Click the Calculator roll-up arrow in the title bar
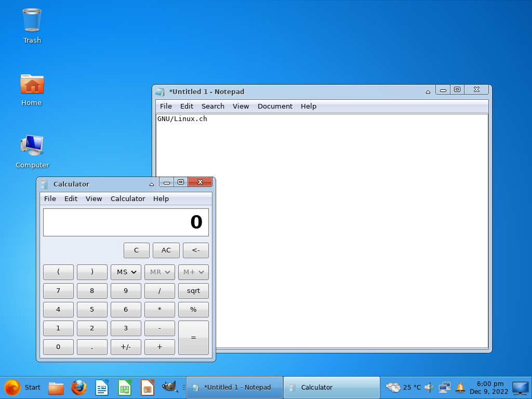The width and height of the screenshot is (532, 399). click(x=152, y=184)
